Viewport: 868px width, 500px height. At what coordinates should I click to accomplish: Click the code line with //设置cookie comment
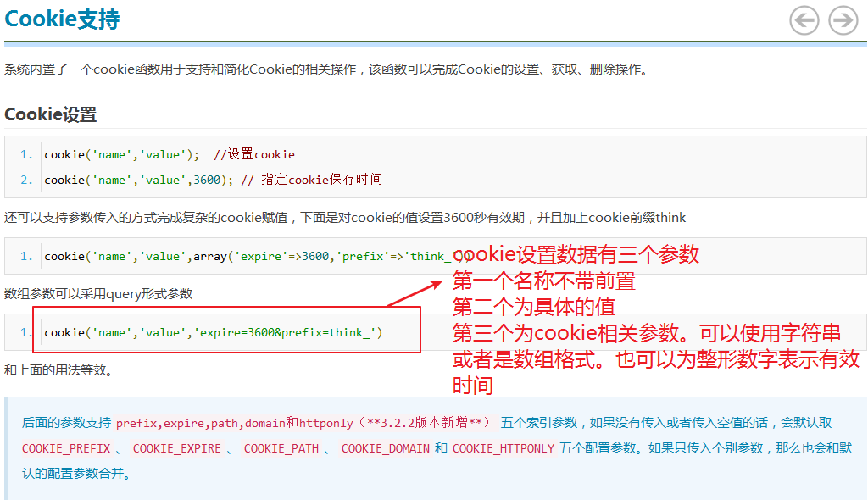tap(170, 154)
